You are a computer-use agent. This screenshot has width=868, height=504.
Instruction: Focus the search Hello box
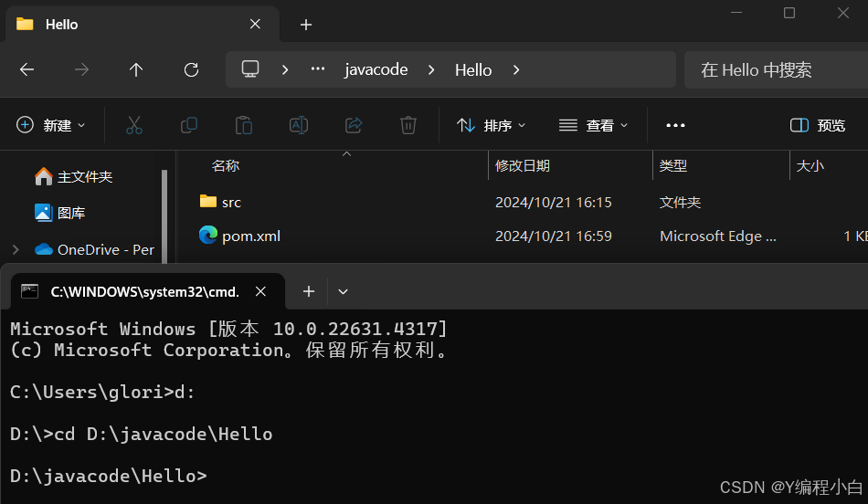coord(776,69)
